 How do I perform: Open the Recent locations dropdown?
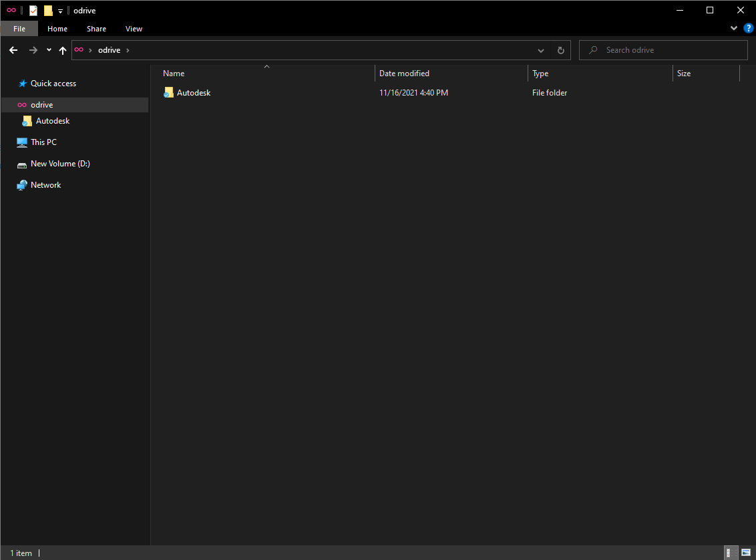pos(49,50)
